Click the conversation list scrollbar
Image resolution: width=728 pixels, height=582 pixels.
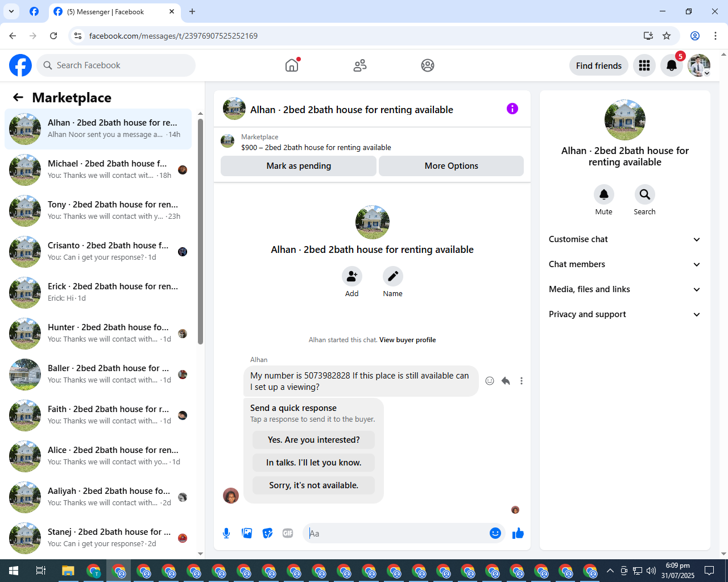click(x=200, y=231)
